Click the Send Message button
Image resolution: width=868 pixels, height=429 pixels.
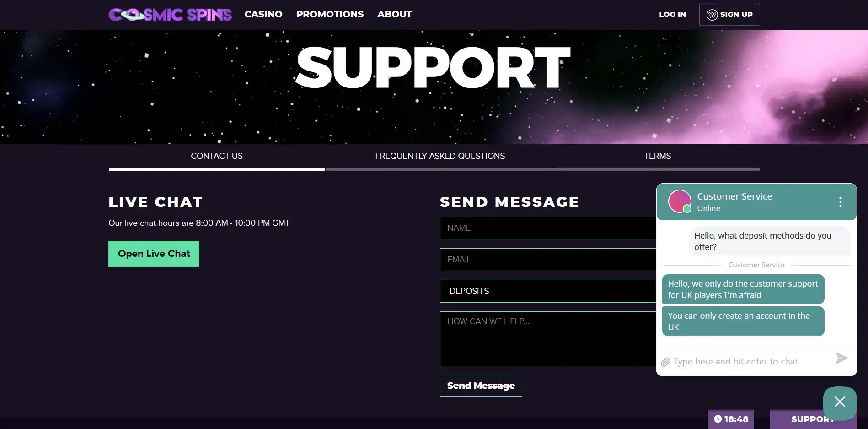click(481, 386)
